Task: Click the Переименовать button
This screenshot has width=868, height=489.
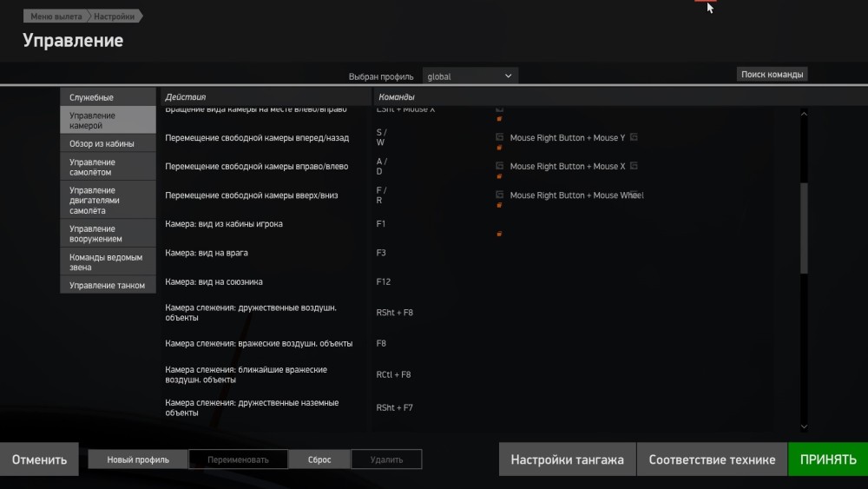Action: pyautogui.click(x=238, y=459)
